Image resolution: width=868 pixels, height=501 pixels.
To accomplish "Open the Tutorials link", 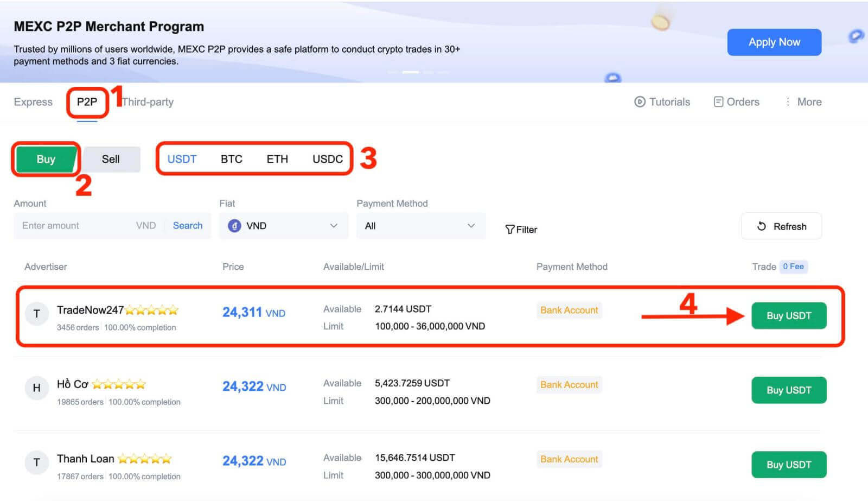I will pyautogui.click(x=669, y=102).
